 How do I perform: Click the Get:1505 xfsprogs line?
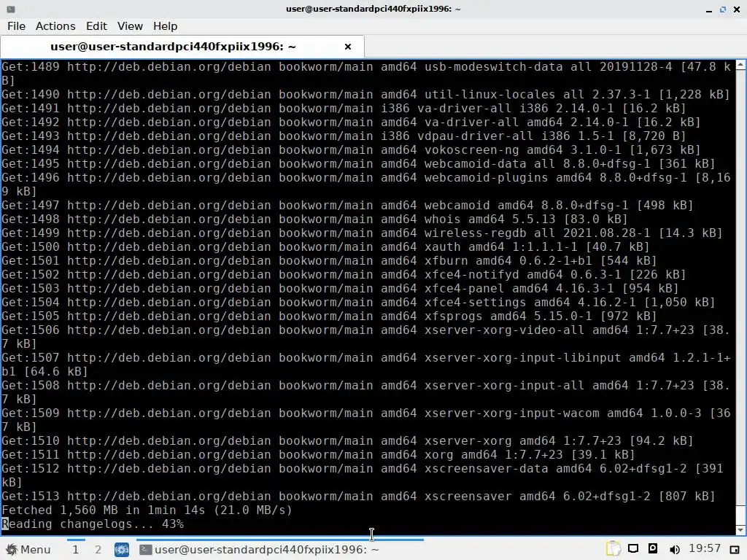click(x=329, y=316)
